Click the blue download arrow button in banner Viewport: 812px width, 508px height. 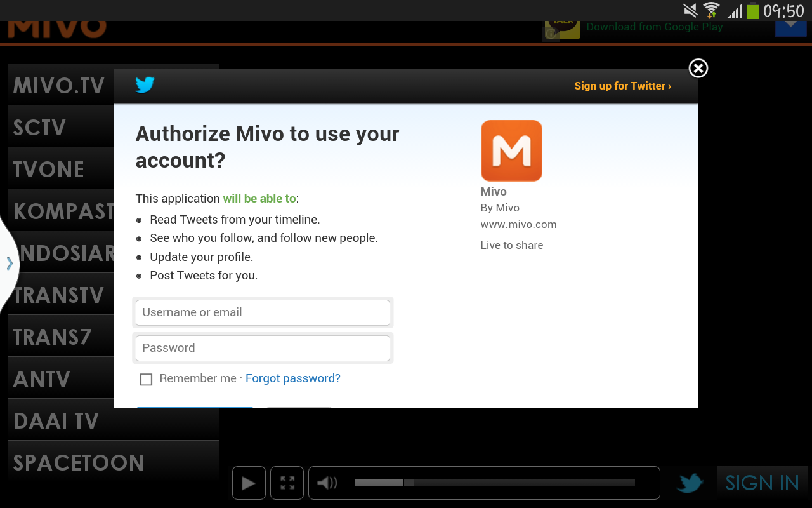click(790, 29)
